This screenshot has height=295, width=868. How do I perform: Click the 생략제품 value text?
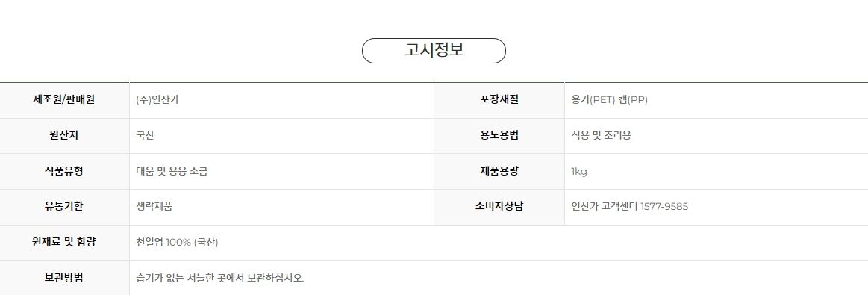[154, 206]
